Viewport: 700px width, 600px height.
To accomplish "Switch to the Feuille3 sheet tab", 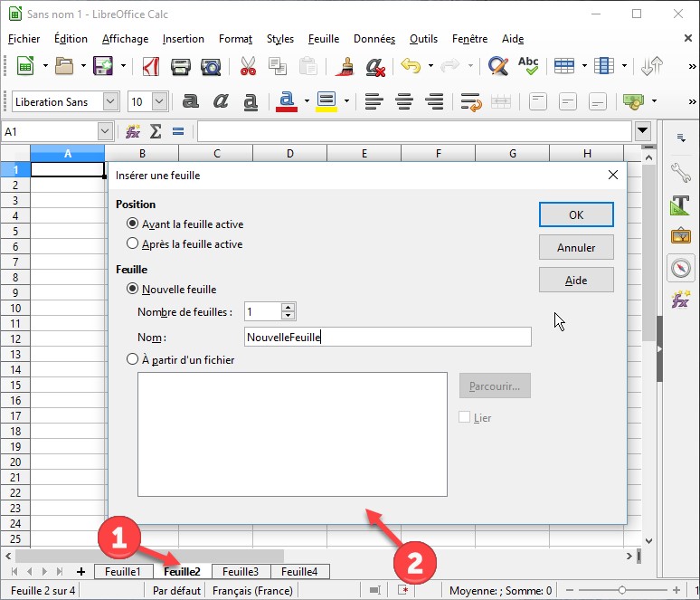I will click(241, 571).
